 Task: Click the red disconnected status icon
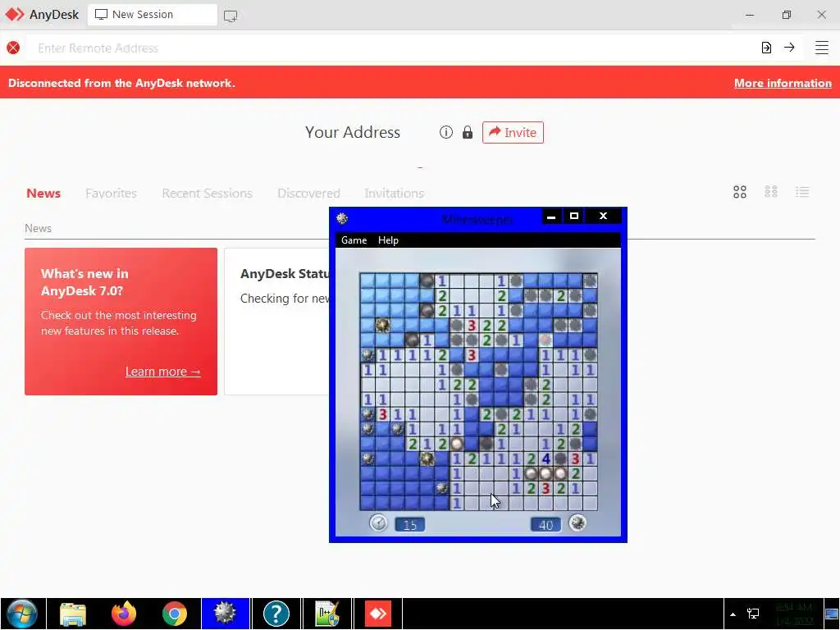13,48
